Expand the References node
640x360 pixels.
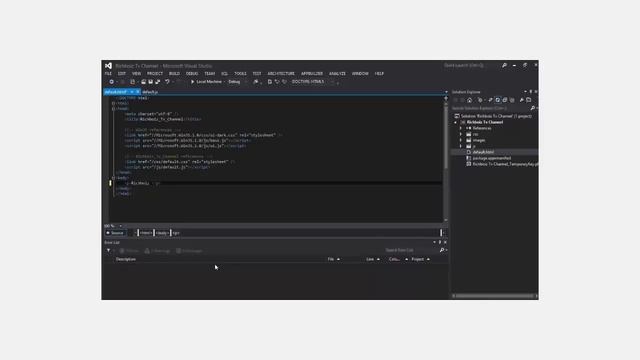point(461,128)
